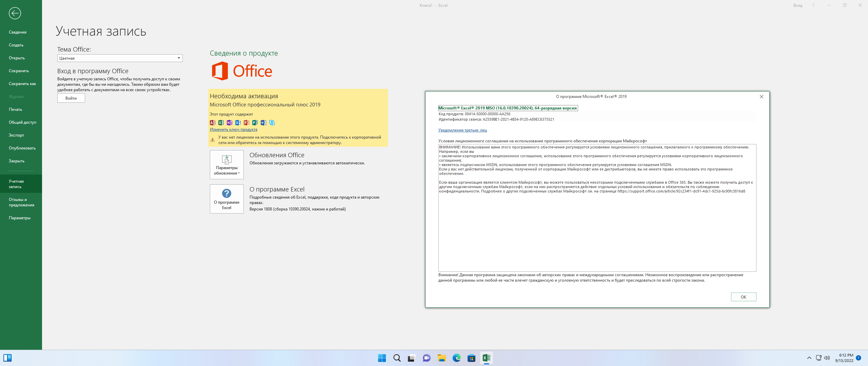Screen dimensions: 868x366
Task: Click the PowerPoint app icon in product contents
Action: [246, 123]
